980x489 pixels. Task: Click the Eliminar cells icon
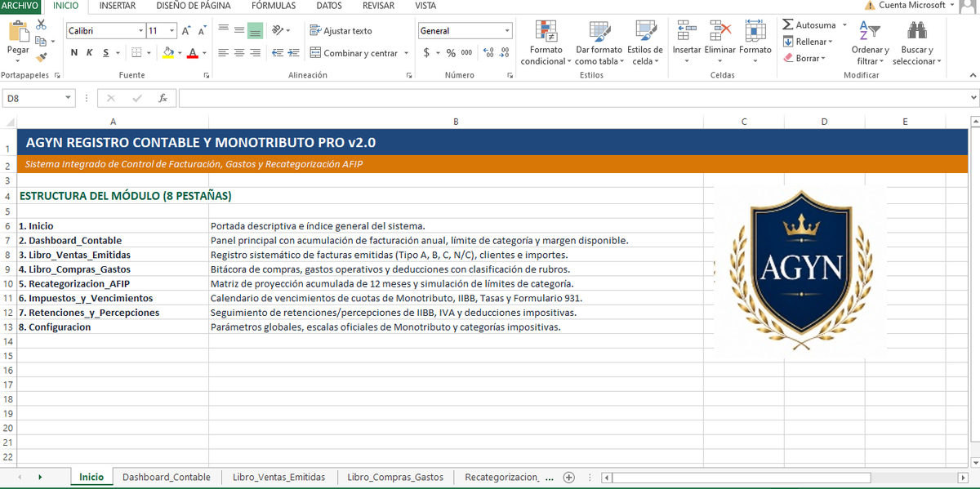[719, 31]
